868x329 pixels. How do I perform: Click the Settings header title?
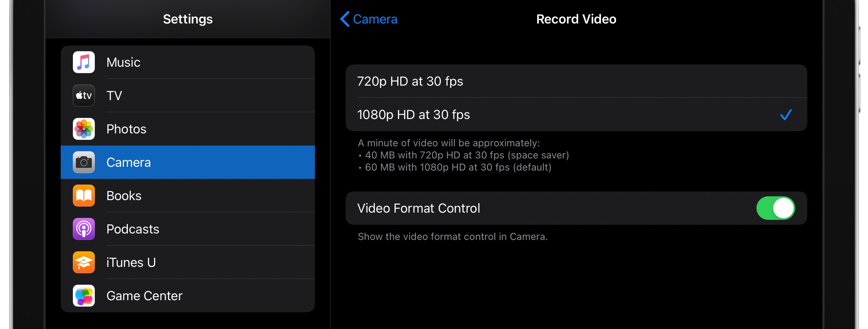188,19
